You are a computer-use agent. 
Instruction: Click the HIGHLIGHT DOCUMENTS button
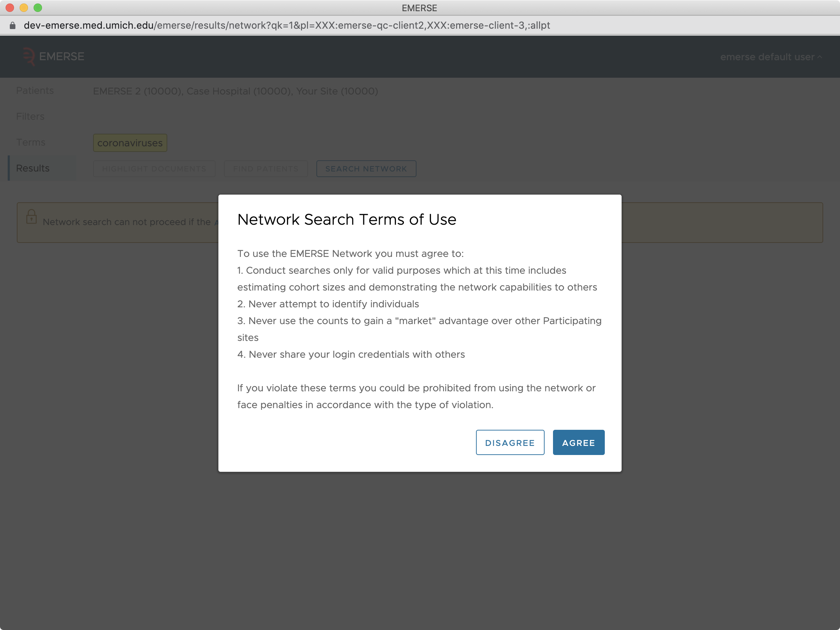154,169
